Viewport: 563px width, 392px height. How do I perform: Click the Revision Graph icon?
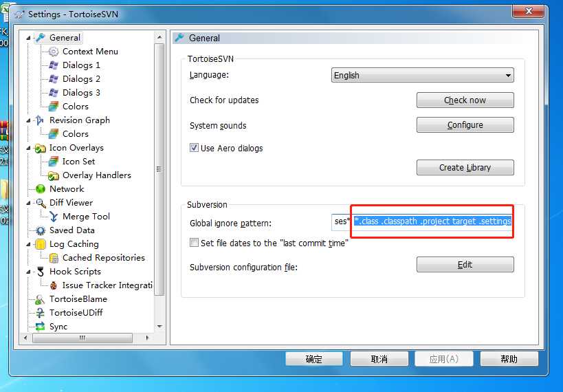point(40,120)
